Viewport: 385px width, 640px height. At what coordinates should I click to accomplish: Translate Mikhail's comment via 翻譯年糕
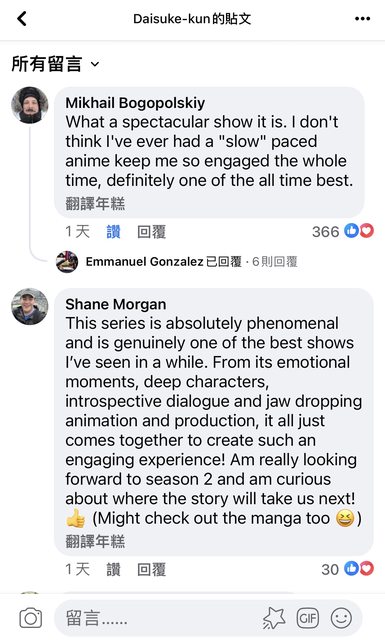[x=95, y=203]
